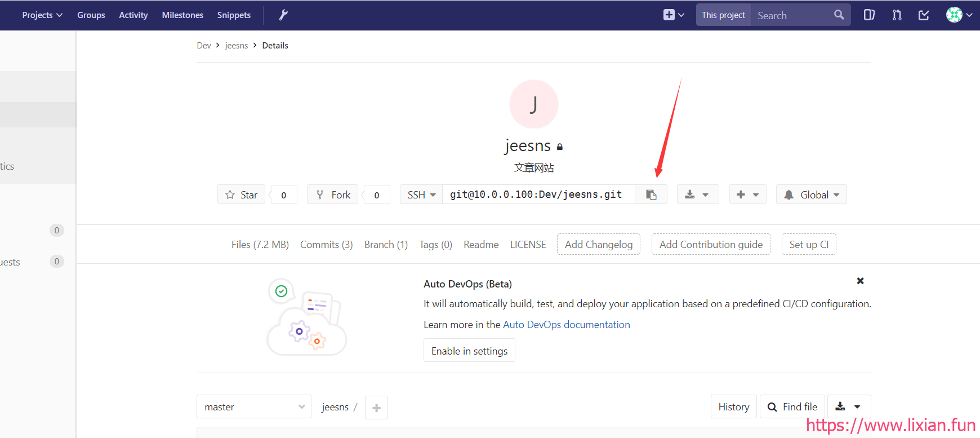Open the plus dropdown beside download button
Image resolution: width=980 pixels, height=438 pixels.
[x=748, y=194]
